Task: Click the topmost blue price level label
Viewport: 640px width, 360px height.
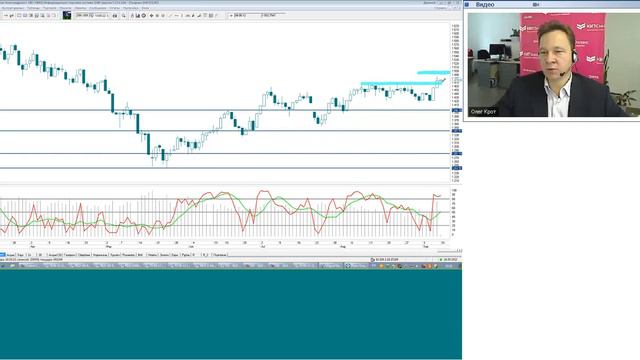Action: coord(457,110)
